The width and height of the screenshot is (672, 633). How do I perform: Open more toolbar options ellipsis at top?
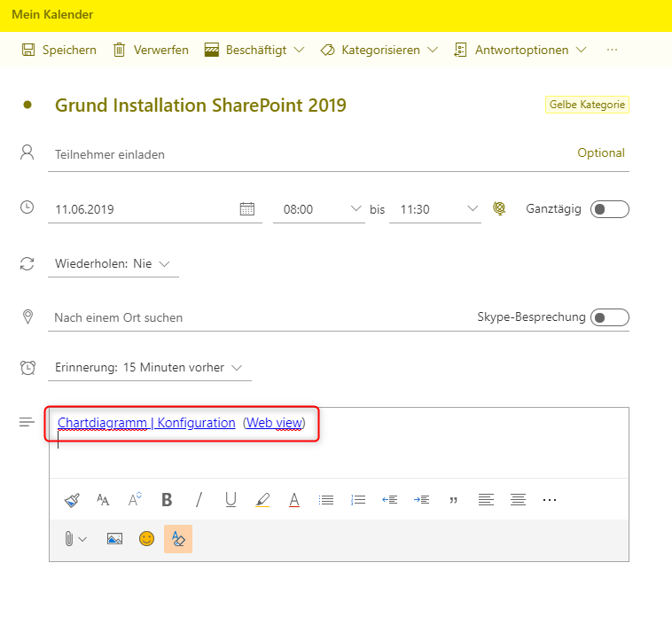coord(612,51)
